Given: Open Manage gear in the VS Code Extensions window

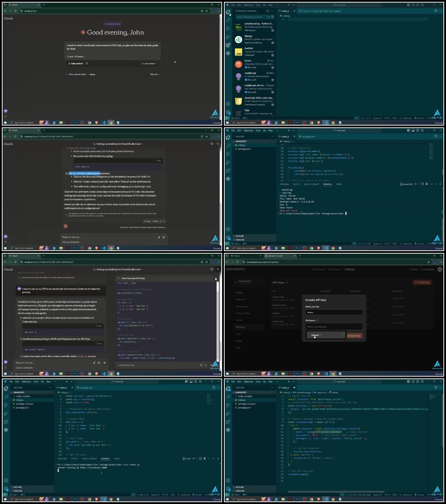Looking at the screenshot, I should [x=228, y=112].
